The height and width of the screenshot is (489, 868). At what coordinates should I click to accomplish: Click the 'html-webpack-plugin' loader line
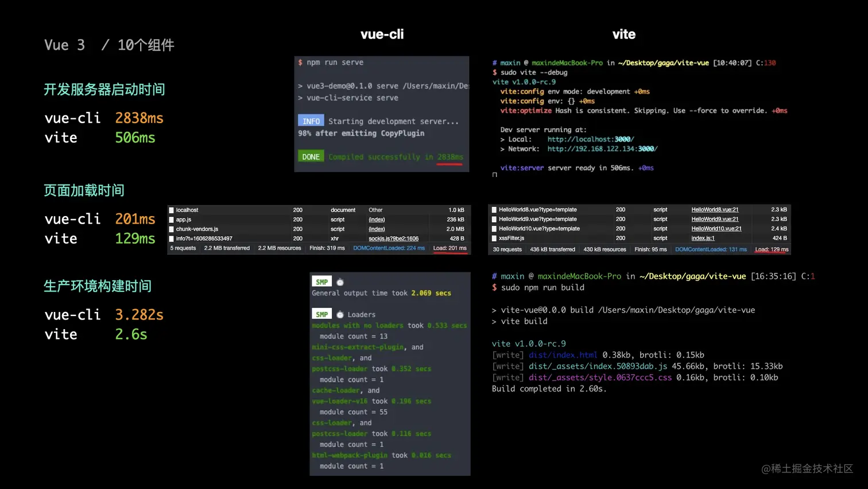tap(382, 455)
